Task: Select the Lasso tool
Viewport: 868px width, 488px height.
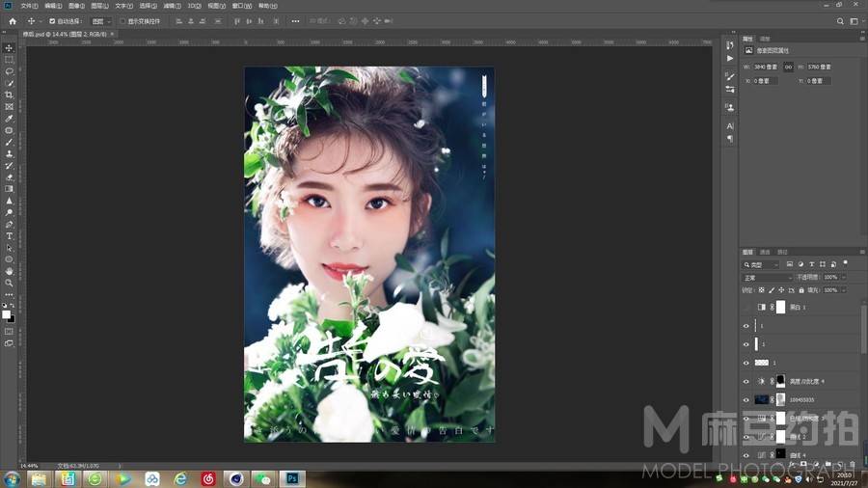Action: [x=10, y=71]
